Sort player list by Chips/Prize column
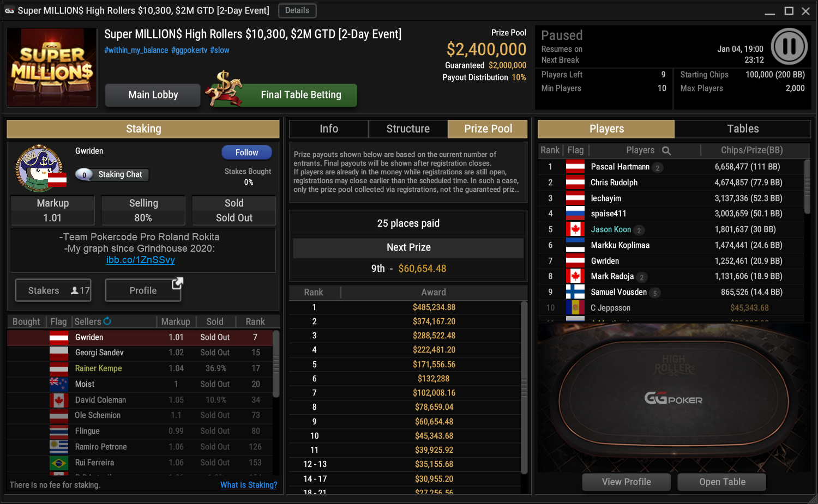The width and height of the screenshot is (818, 504). [751, 150]
